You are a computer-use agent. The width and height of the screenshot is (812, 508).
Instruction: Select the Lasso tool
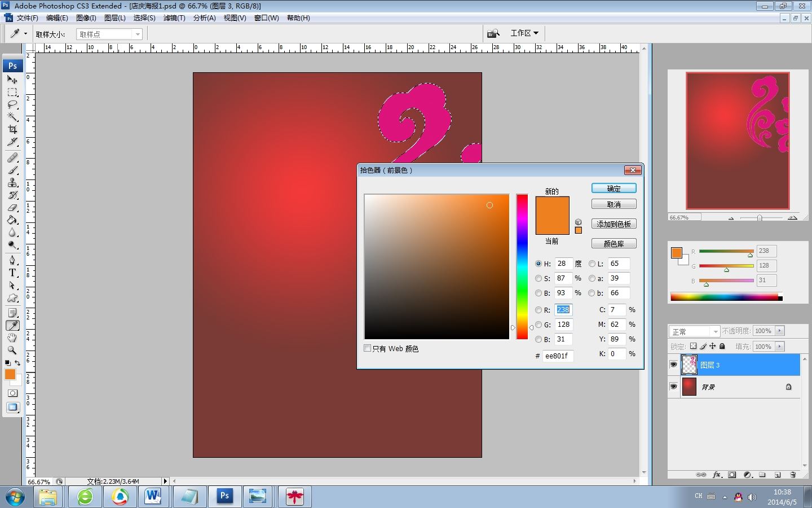click(12, 104)
